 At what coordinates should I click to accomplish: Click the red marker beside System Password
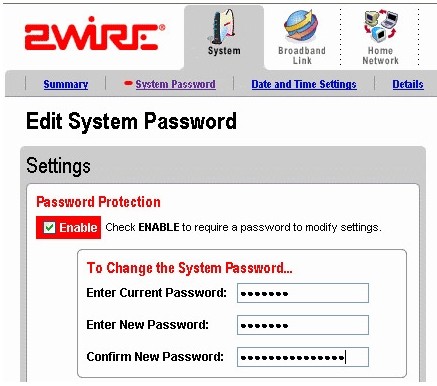[128, 83]
